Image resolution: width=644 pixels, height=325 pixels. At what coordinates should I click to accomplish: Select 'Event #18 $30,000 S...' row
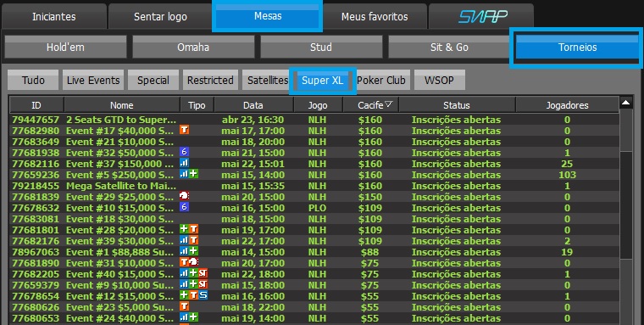click(x=314, y=219)
